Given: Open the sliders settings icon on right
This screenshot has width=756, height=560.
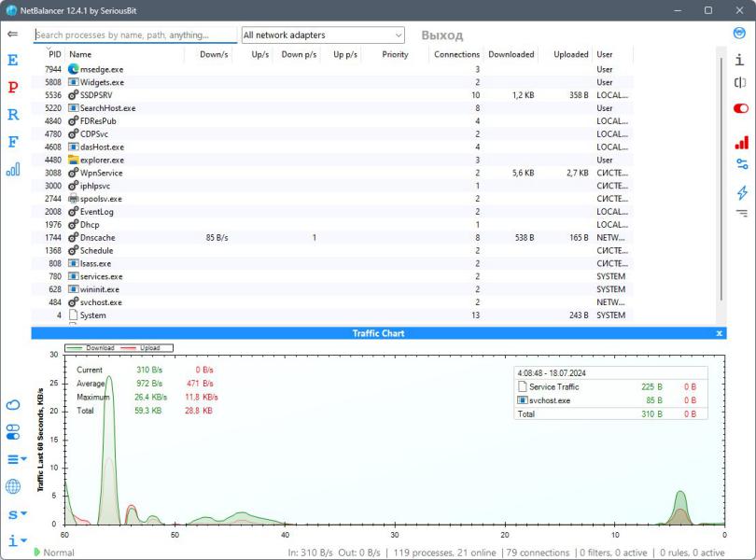Looking at the screenshot, I should pos(742,164).
